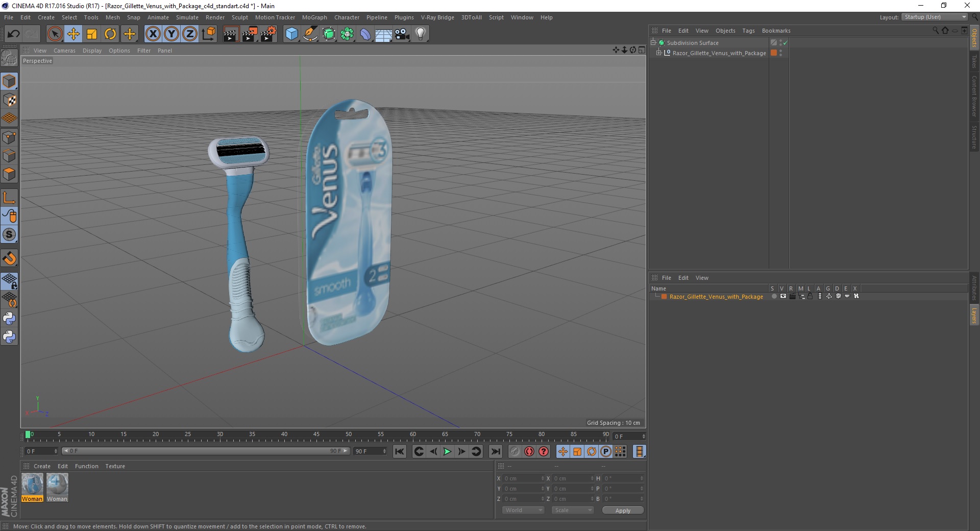
Task: Toggle Z axis lock
Action: point(190,34)
